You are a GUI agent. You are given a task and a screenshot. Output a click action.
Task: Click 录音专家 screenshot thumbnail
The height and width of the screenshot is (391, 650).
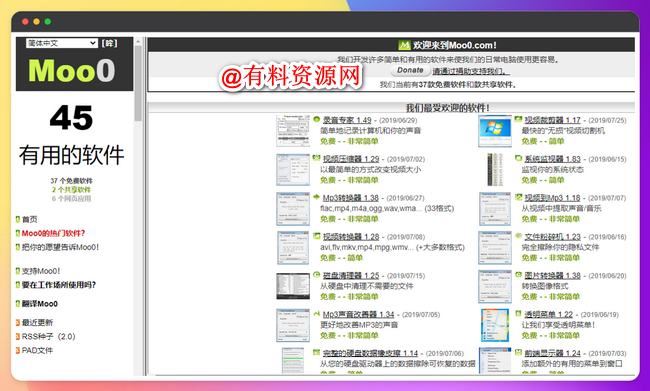click(293, 131)
